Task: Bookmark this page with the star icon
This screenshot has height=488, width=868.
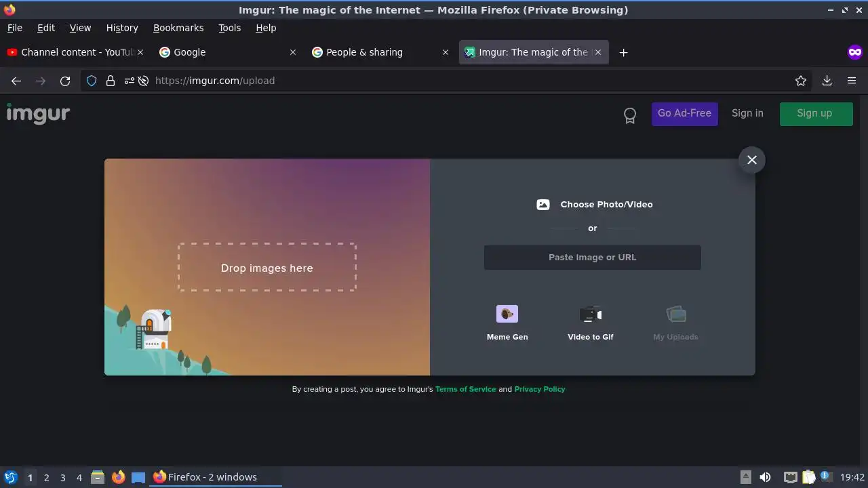Action: pos(801,81)
